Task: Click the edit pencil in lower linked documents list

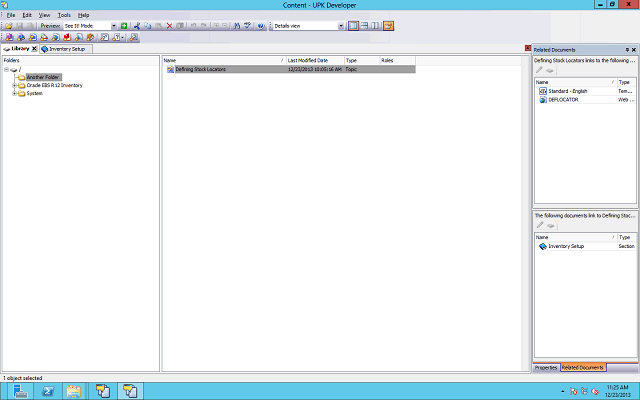Action: coord(540,225)
